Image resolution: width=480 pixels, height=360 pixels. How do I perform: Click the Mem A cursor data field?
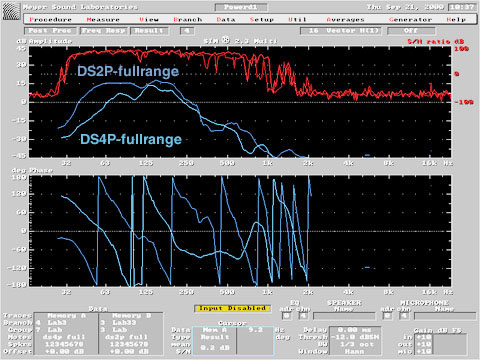point(215,330)
